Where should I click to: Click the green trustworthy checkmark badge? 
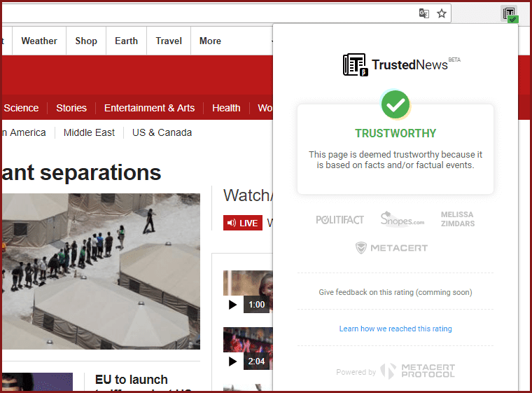pos(395,105)
